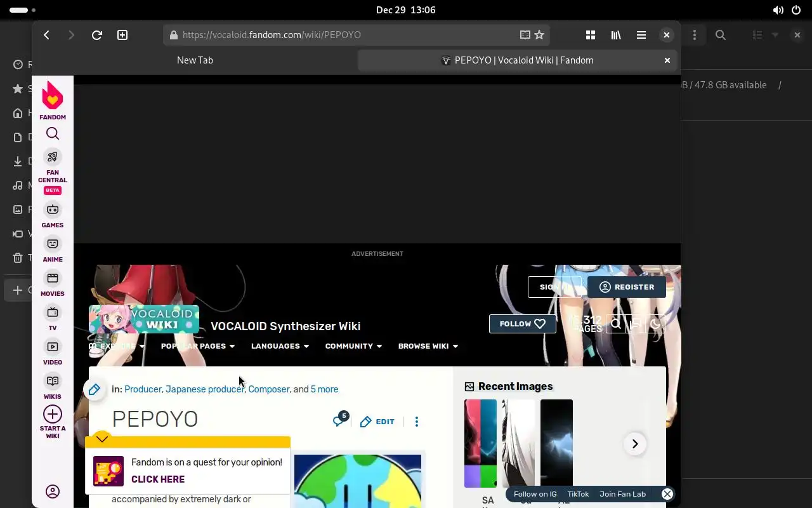Open Fandom sidebar search magnifier
The image size is (812, 508).
pos(53,133)
